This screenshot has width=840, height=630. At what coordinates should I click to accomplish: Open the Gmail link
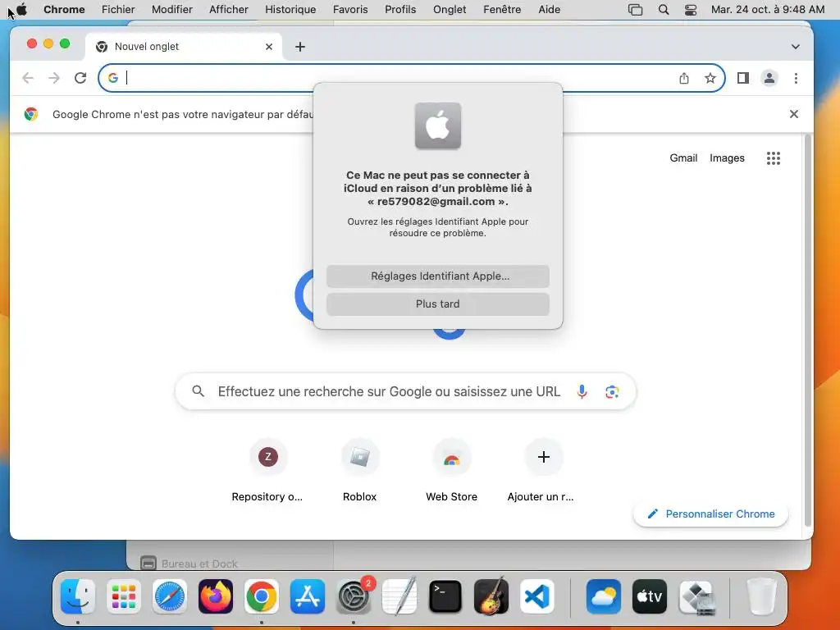point(683,158)
